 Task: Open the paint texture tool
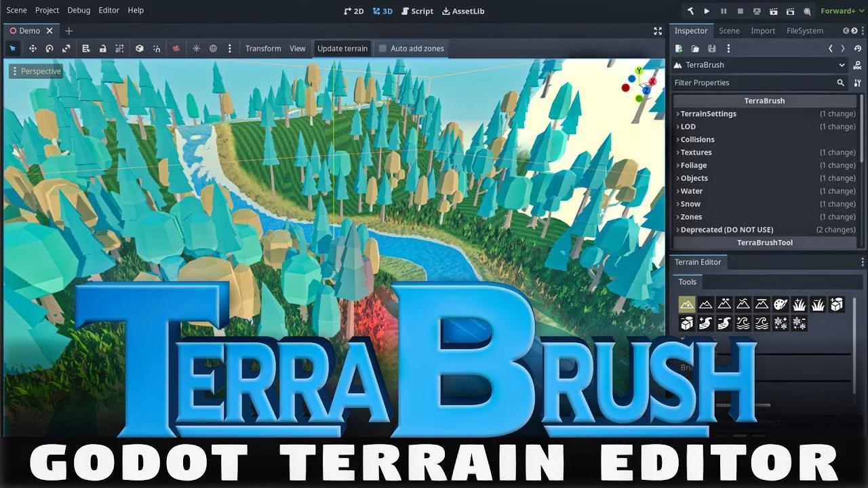tap(780, 304)
